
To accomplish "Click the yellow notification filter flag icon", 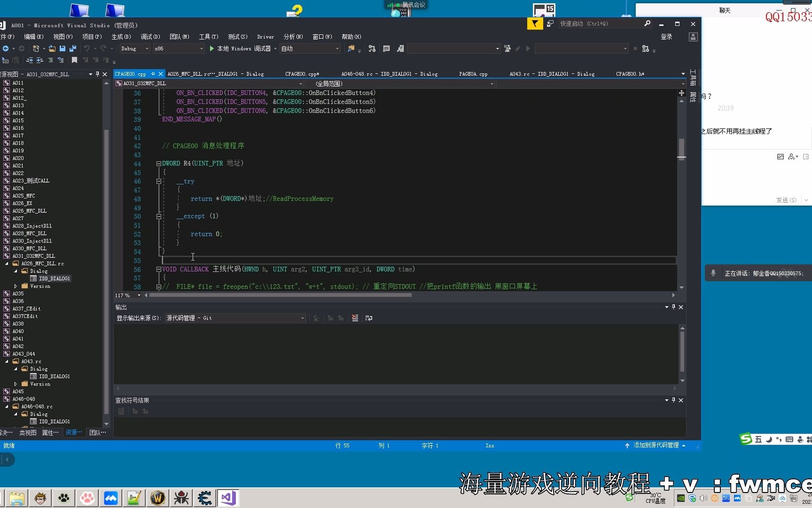I will tap(535, 24).
